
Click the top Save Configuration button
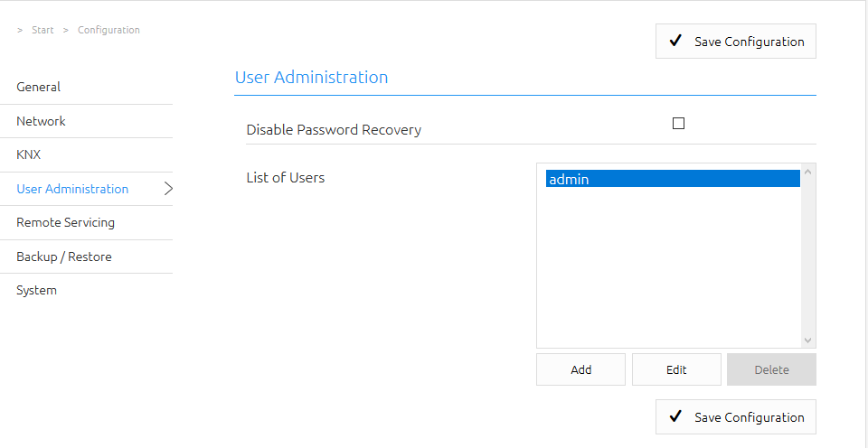pos(736,41)
